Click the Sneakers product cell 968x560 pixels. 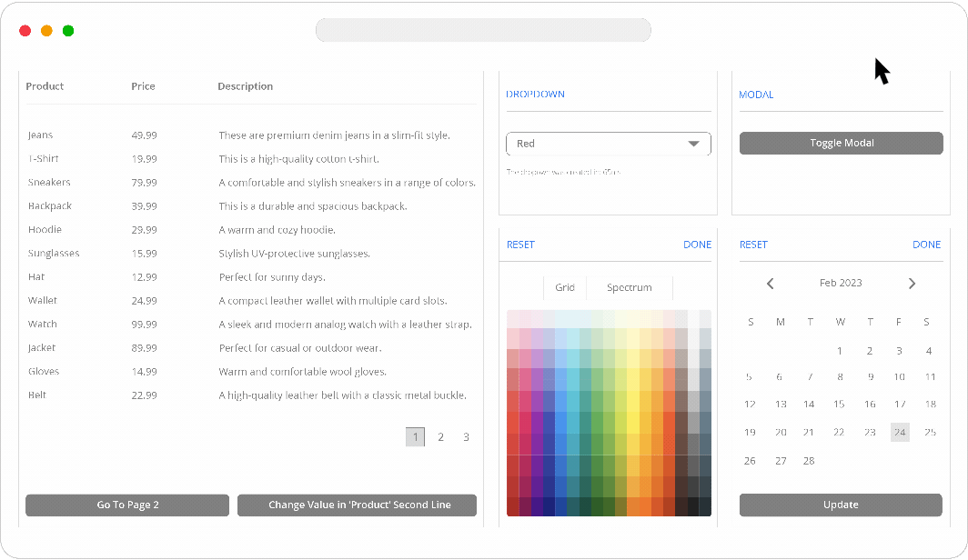49,183
